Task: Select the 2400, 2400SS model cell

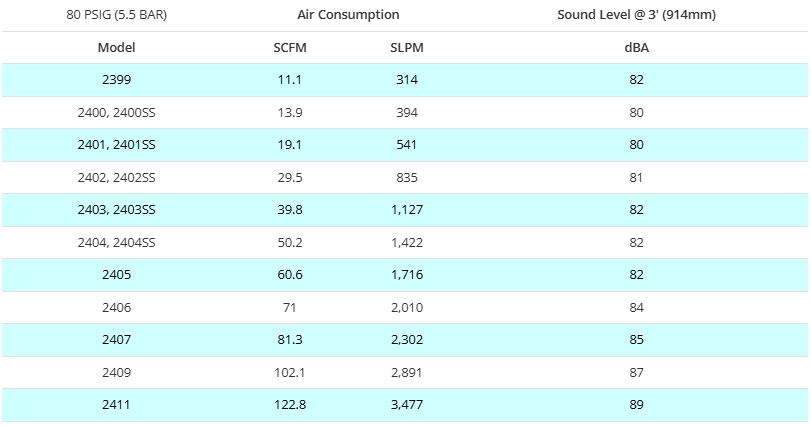Action: [x=116, y=113]
